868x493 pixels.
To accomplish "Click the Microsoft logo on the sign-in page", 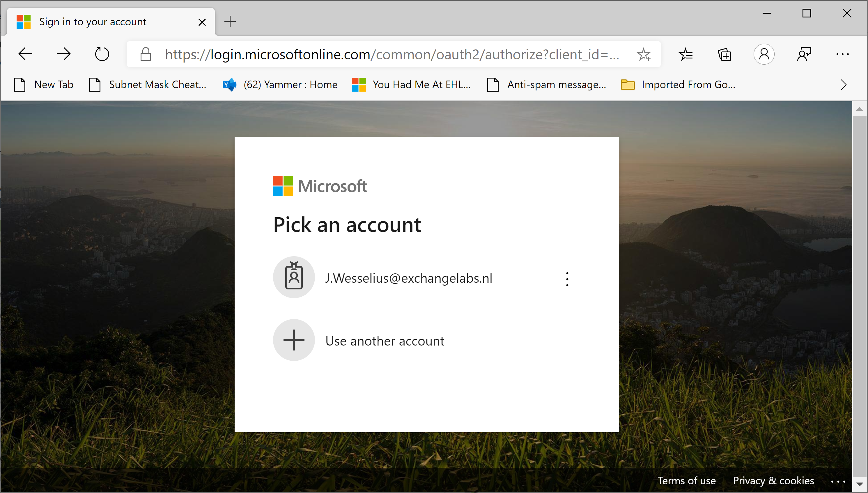I will [320, 186].
